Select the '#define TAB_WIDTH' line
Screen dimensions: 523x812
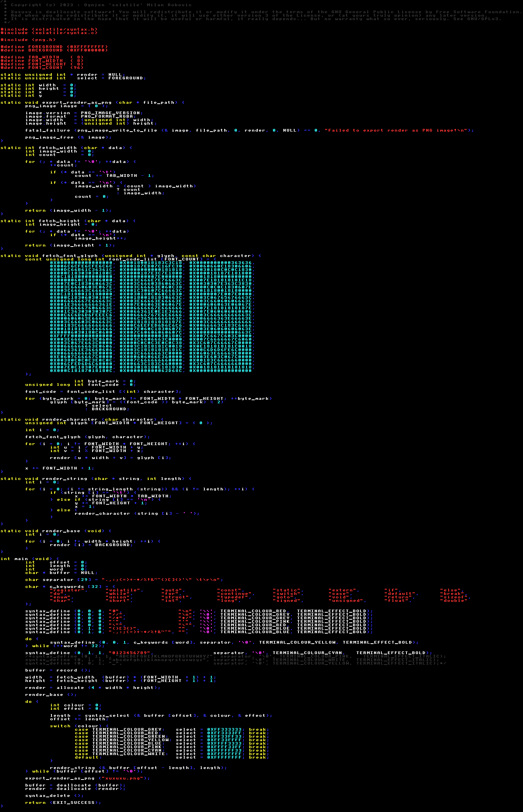point(42,57)
